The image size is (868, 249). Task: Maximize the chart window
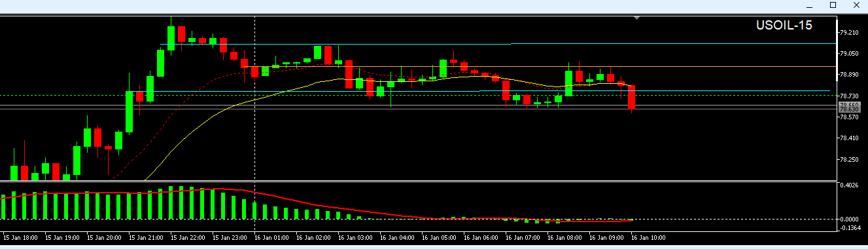pos(833,5)
